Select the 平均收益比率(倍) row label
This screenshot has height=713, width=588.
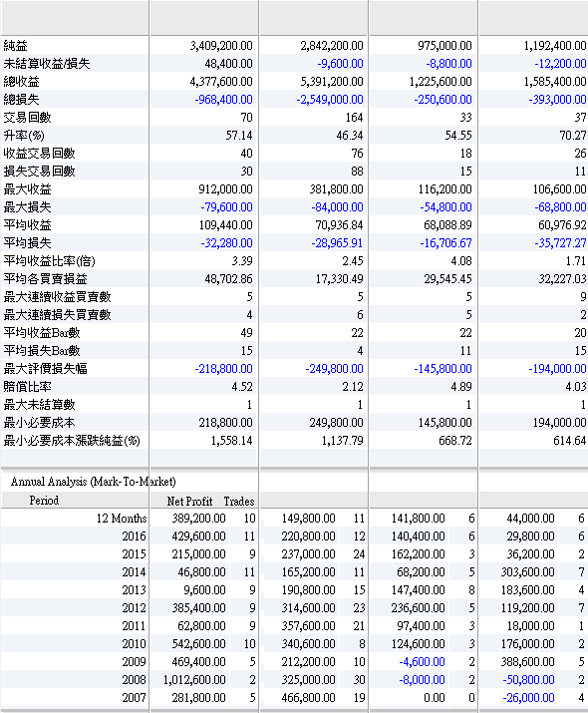[x=49, y=261]
